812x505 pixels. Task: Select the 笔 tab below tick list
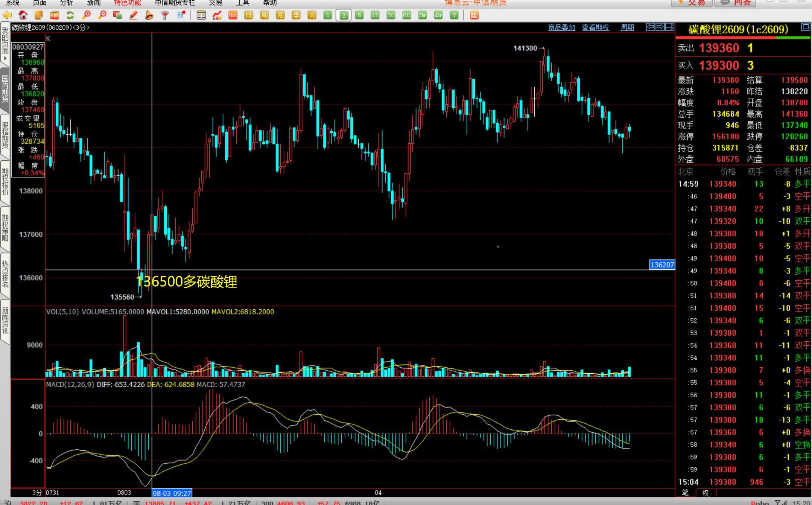685,493
